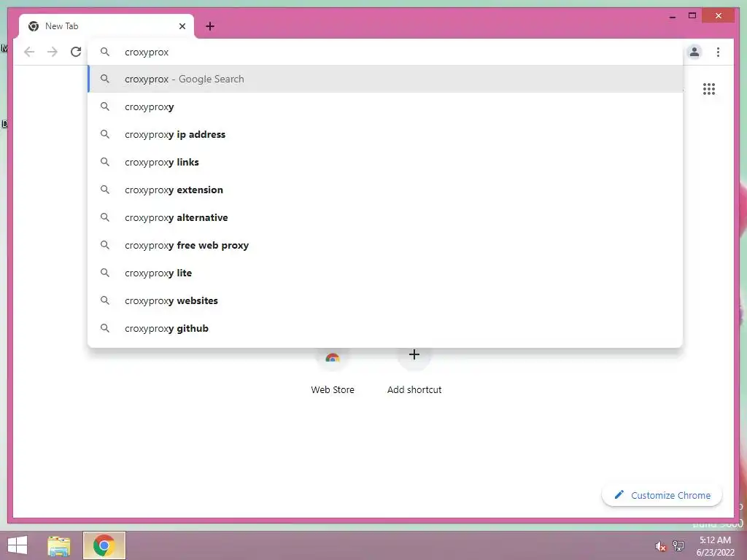Open the network tray icon

[678, 545]
